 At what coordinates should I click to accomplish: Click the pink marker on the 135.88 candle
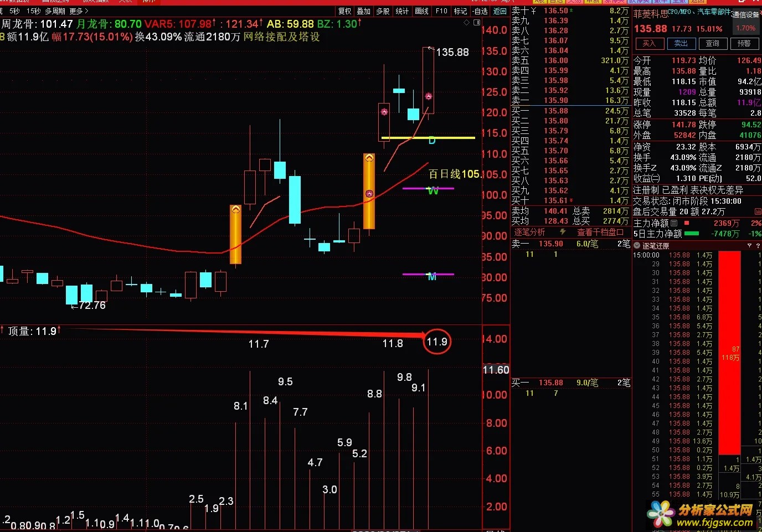pos(428,96)
